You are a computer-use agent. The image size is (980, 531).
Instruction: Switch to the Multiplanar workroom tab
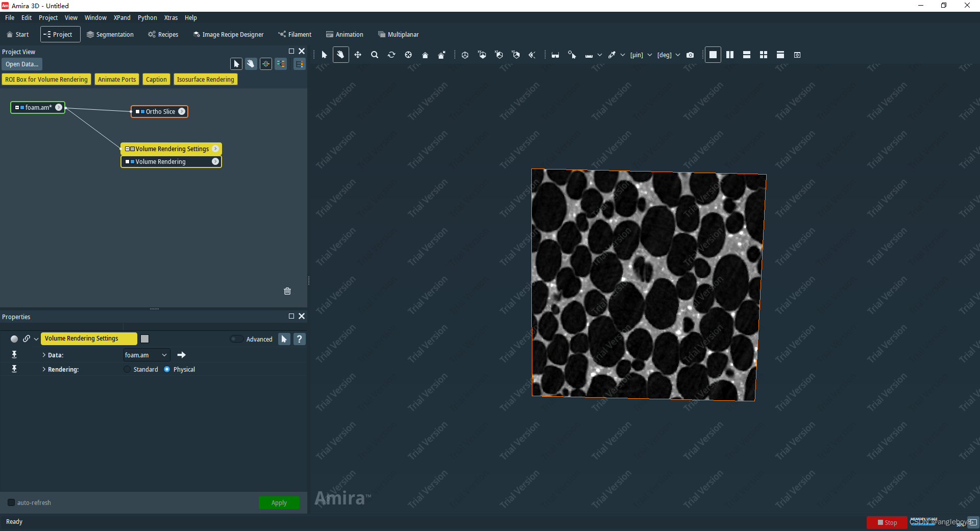pyautogui.click(x=398, y=34)
